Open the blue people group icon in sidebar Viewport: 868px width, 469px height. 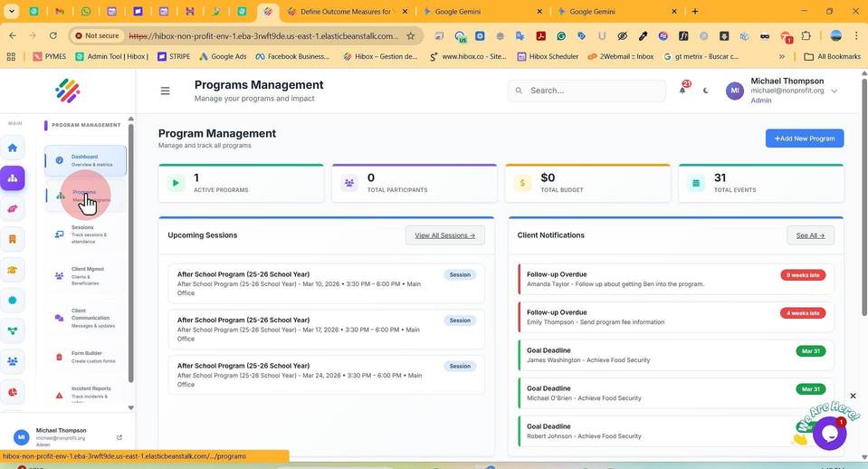[12, 361]
